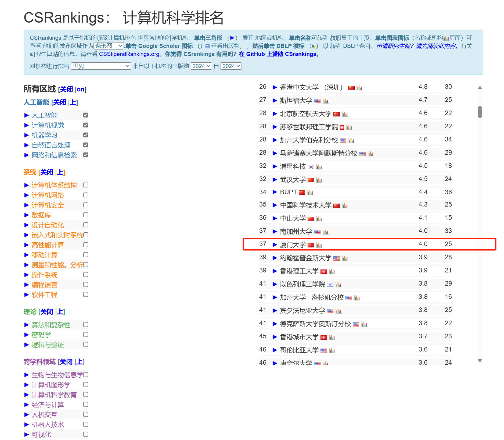
Task: Tick the 密码学 area checkbox
Action: click(86, 335)
